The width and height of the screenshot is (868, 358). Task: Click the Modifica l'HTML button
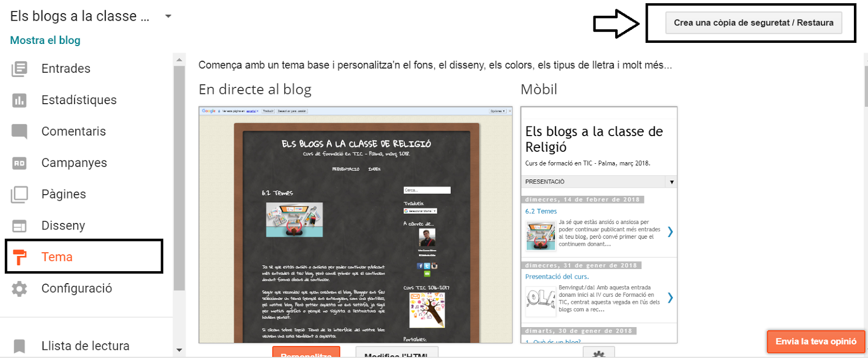(x=397, y=352)
